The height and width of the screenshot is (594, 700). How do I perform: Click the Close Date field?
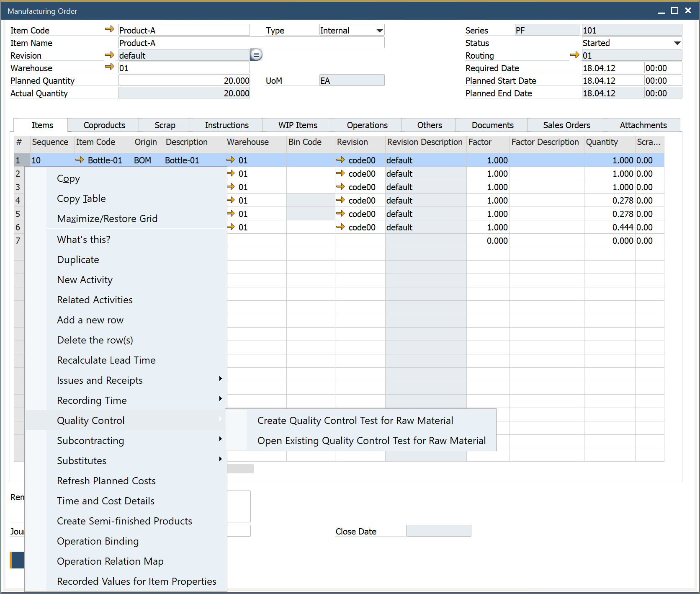pyautogui.click(x=438, y=531)
